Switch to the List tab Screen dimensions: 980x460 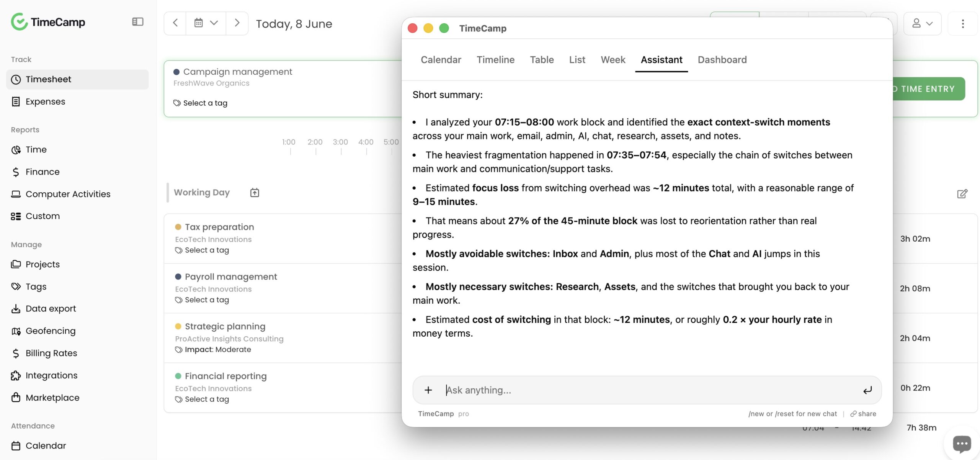577,60
